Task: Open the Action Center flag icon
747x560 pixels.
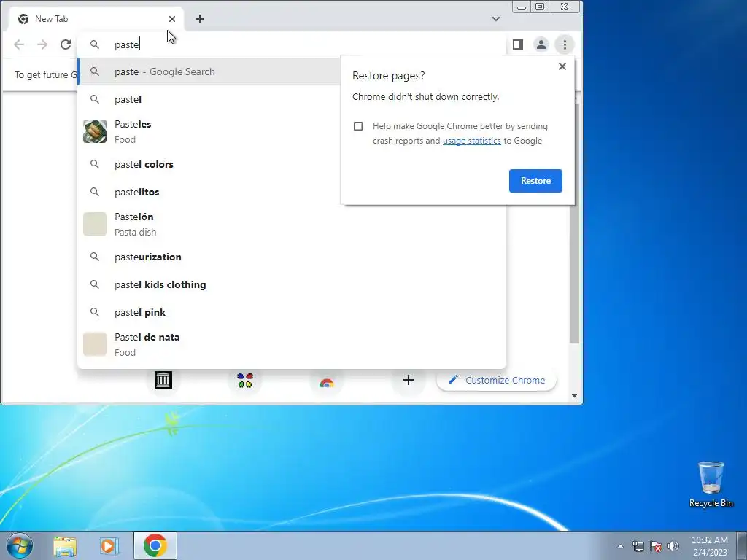Action: (656, 546)
